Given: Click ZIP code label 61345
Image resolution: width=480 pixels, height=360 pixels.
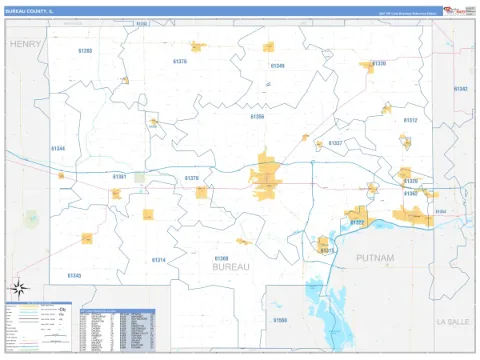Looking at the screenshot, I should point(74,276).
